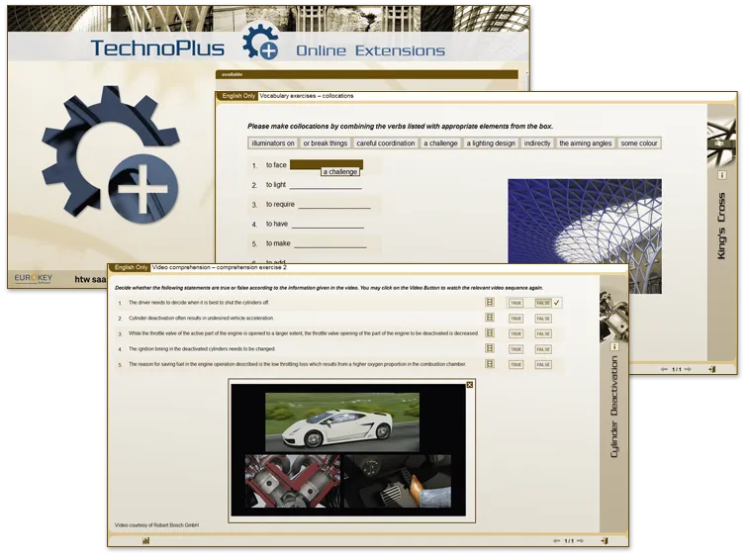Open the video clip icon for statement 1

point(490,302)
